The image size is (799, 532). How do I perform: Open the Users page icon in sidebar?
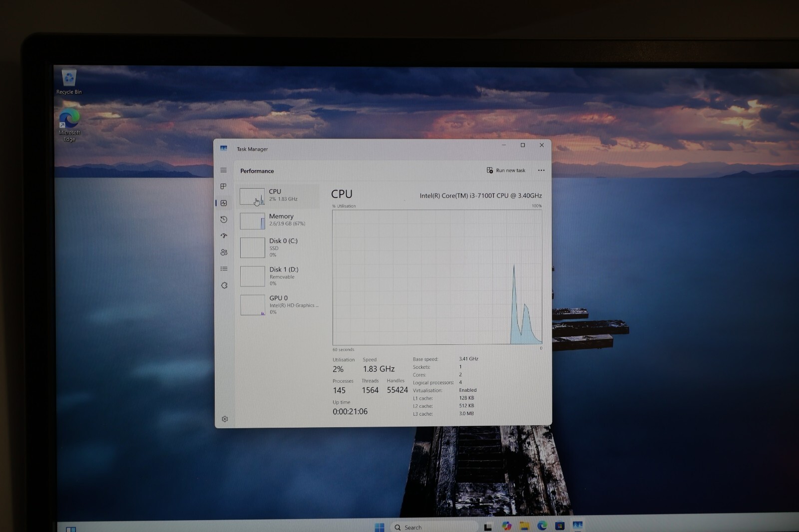(224, 252)
